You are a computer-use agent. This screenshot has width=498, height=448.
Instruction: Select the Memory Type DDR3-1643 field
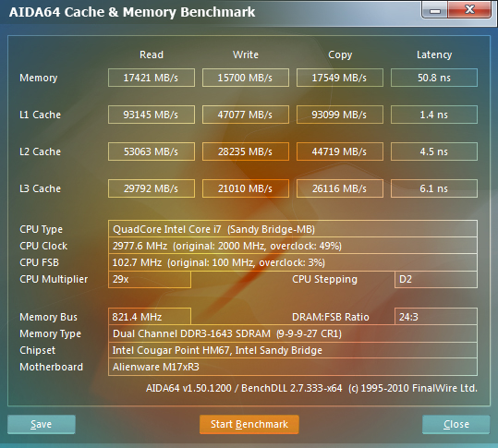(293, 333)
